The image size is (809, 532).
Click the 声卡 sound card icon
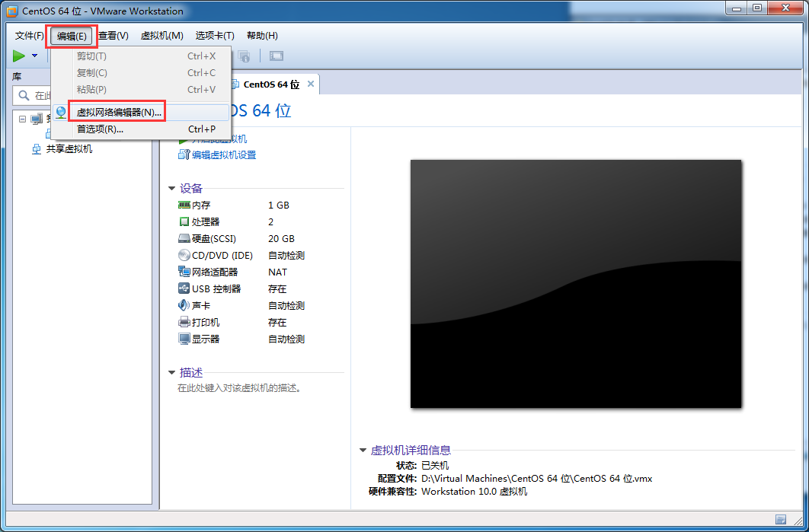pos(184,305)
